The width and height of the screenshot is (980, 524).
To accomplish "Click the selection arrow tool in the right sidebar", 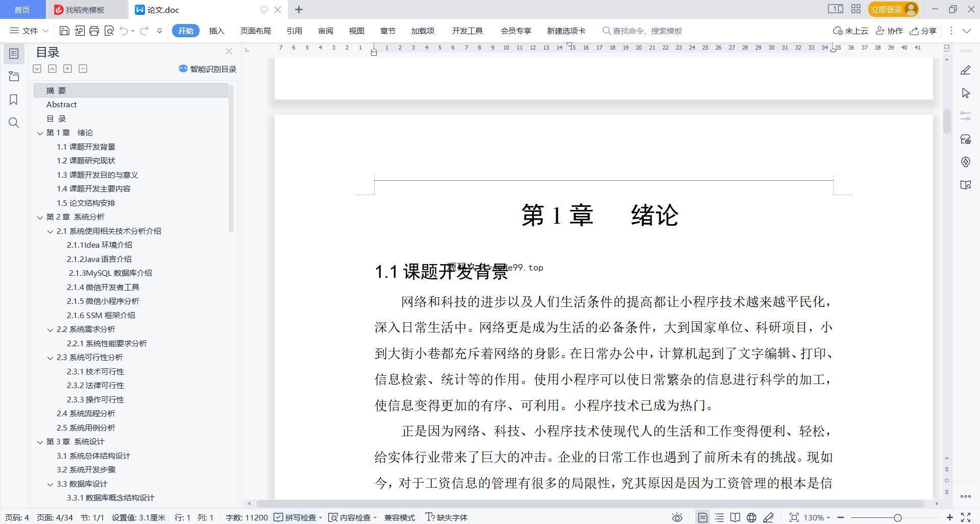I will pos(965,93).
